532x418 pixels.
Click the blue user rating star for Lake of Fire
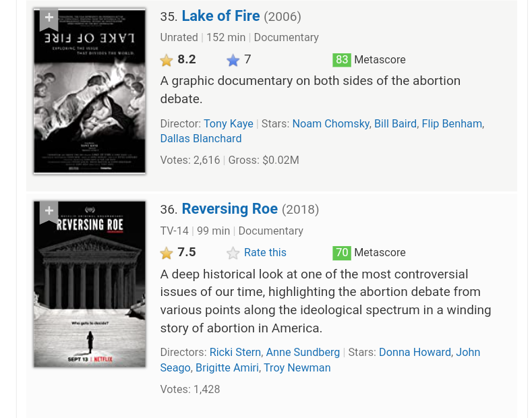click(x=233, y=61)
